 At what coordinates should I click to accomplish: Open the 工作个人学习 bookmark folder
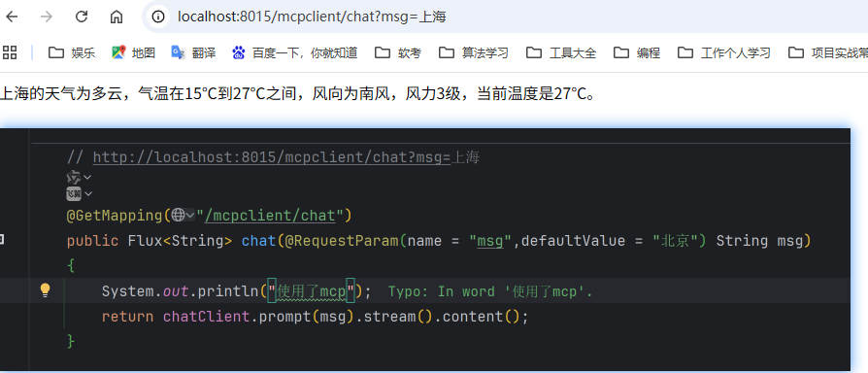(x=724, y=52)
